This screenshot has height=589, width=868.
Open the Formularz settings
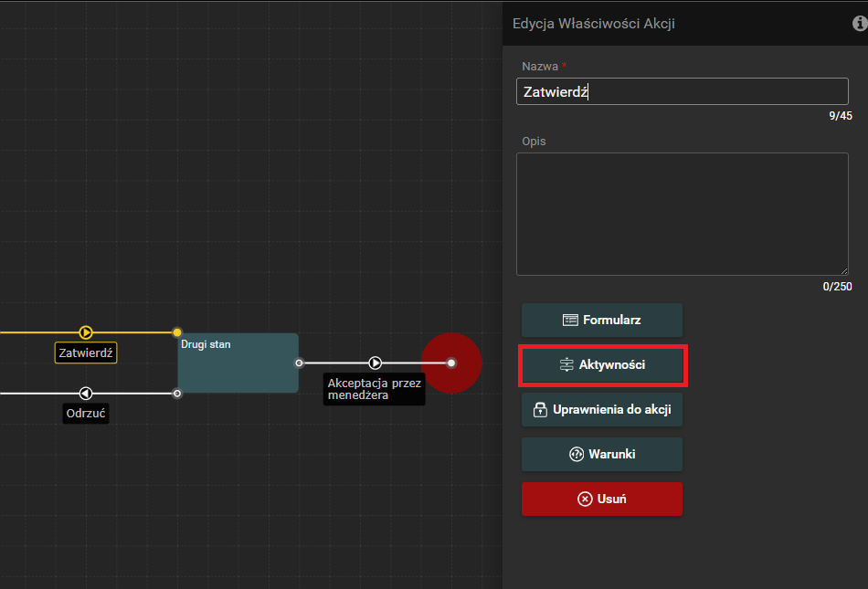point(601,321)
